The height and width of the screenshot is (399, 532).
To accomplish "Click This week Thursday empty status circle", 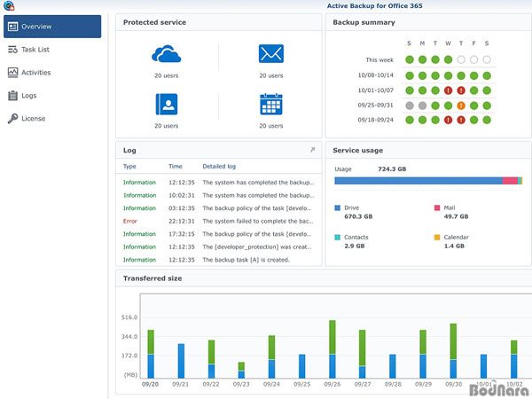I will 461,59.
